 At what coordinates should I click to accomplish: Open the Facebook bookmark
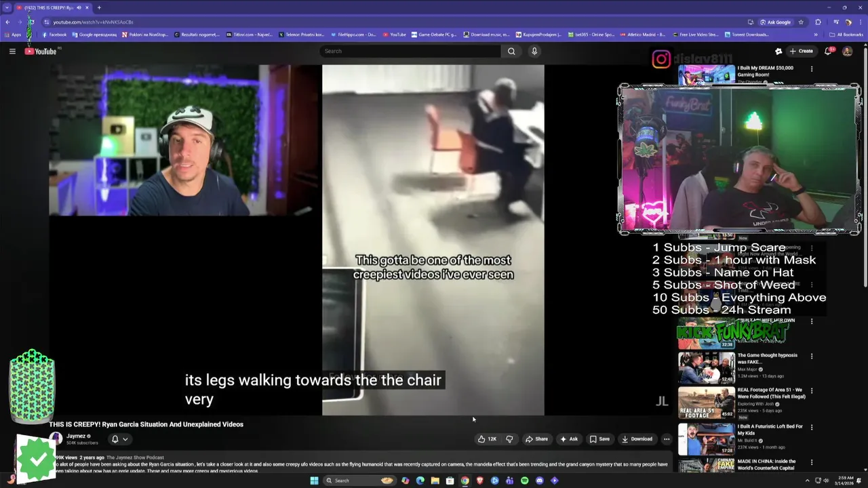point(54,35)
